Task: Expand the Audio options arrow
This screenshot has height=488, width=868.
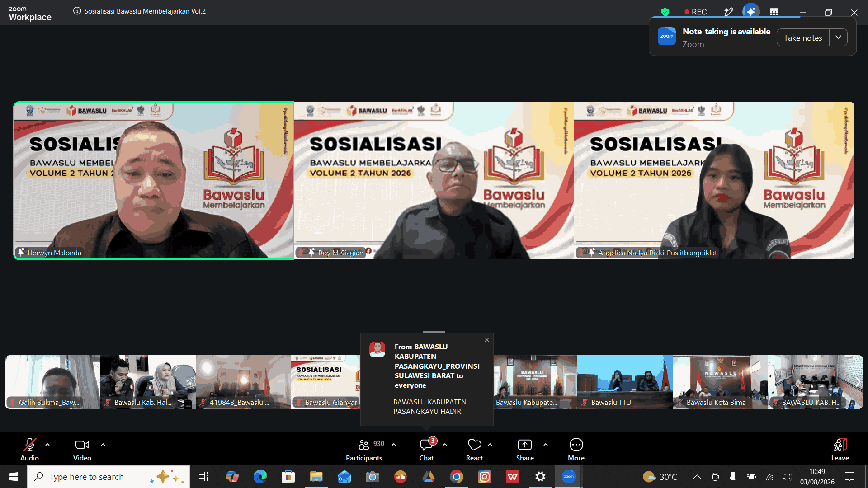Action: coord(47,445)
